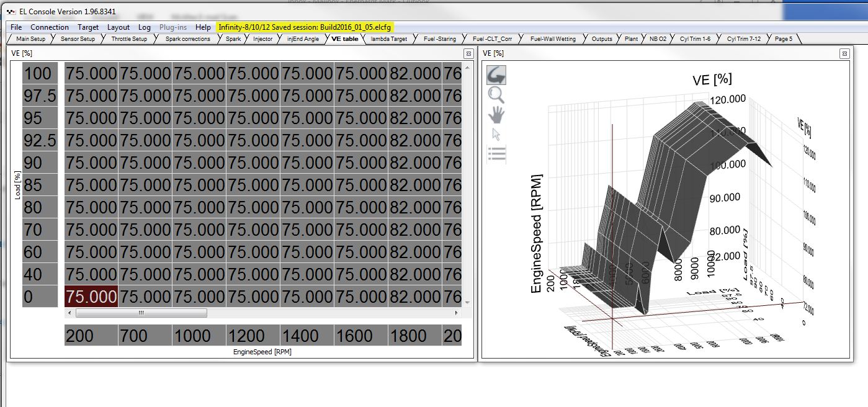Select the highlighted 75.000 cell at load 0
The width and height of the screenshot is (868, 407).
(91, 297)
